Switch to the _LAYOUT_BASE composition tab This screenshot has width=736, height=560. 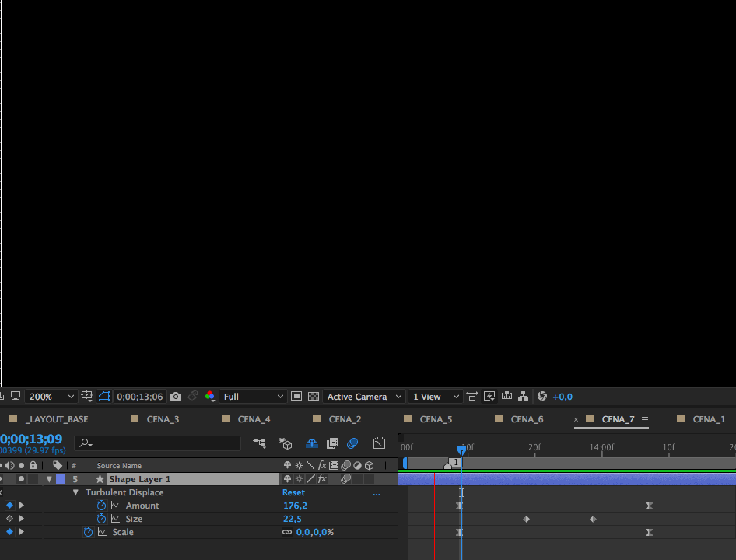(x=57, y=419)
